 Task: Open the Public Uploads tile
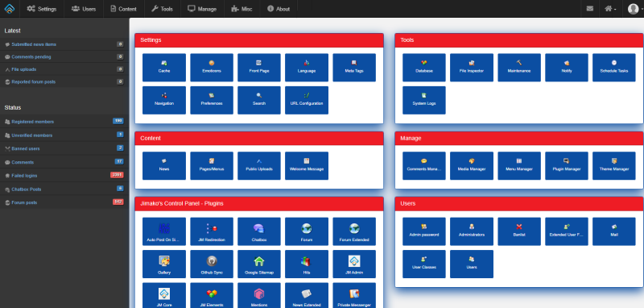(x=259, y=166)
